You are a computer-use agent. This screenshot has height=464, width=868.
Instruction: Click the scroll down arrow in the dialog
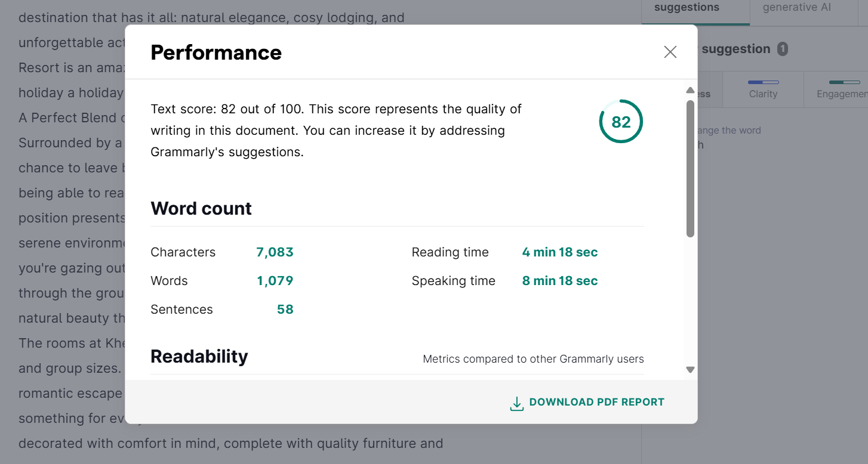[690, 370]
